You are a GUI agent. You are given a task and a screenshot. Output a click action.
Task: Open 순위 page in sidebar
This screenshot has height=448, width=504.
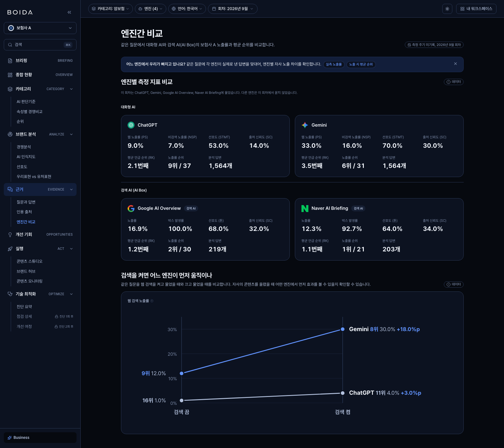(x=20, y=122)
